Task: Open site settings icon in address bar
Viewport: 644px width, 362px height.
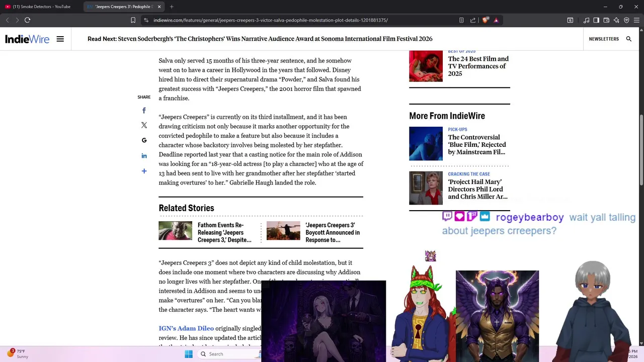Action: pos(146,20)
